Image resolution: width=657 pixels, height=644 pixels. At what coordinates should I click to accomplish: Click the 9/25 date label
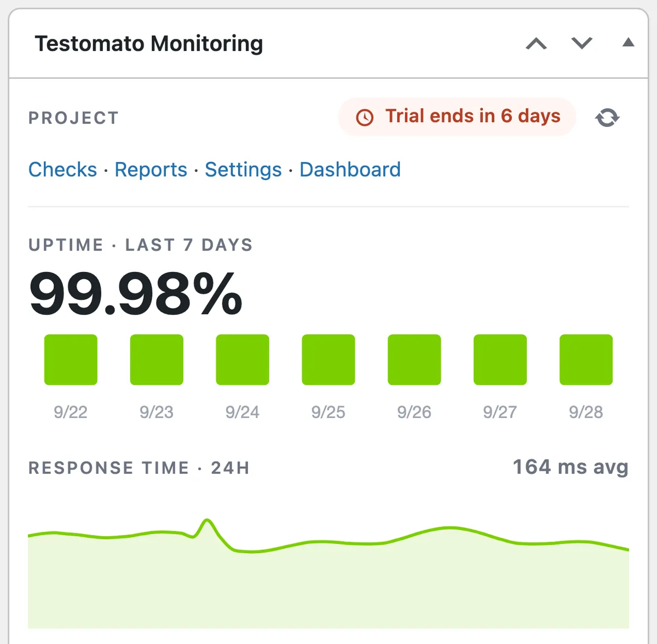(x=328, y=412)
